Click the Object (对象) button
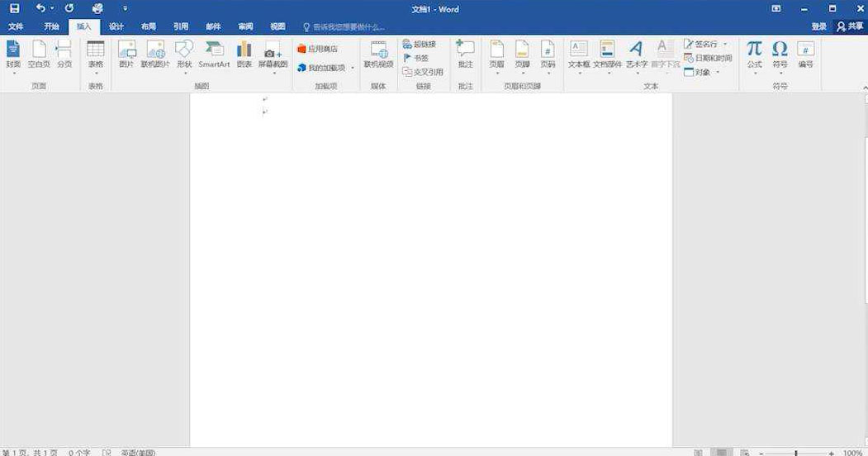The height and width of the screenshot is (456, 868). (698, 72)
